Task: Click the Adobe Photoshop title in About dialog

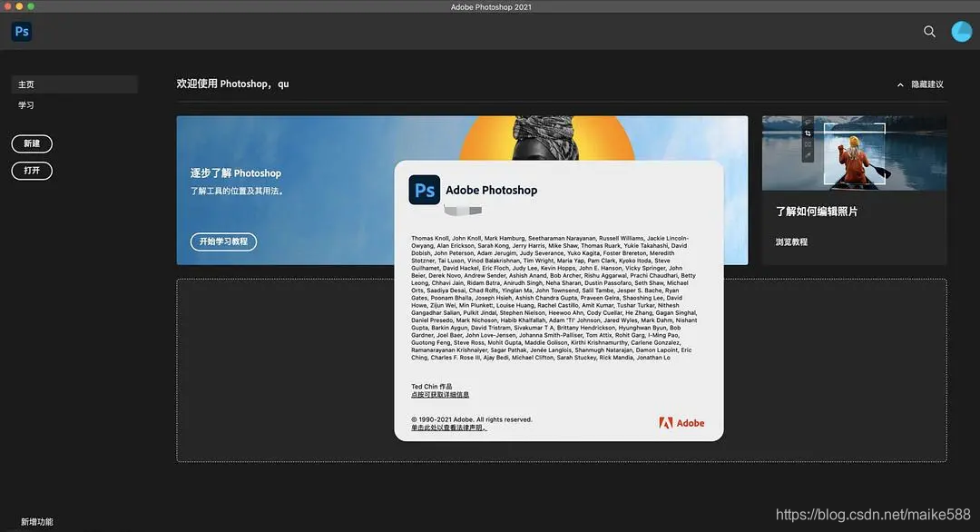Action: point(491,190)
